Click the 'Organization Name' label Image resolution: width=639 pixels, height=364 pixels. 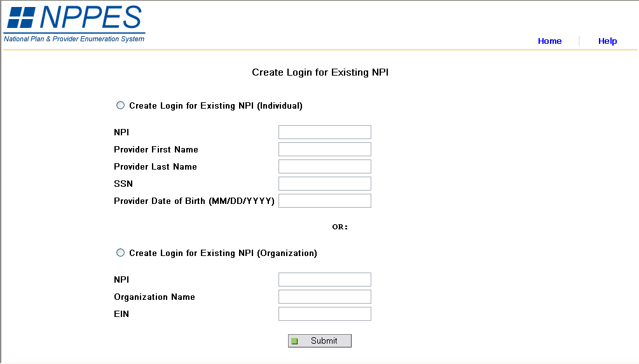(x=155, y=297)
